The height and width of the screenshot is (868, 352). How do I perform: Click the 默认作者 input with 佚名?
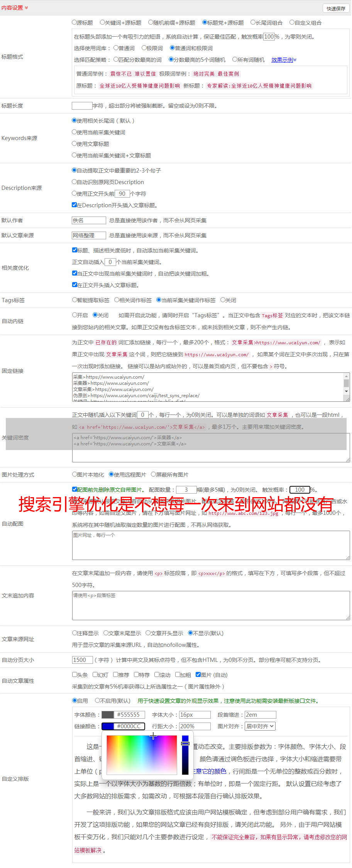pyautogui.click(x=89, y=220)
